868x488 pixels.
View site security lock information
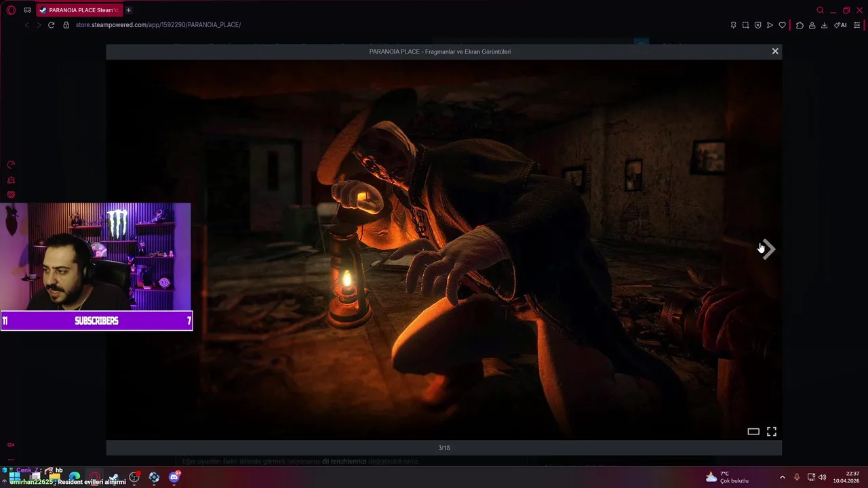coord(66,25)
